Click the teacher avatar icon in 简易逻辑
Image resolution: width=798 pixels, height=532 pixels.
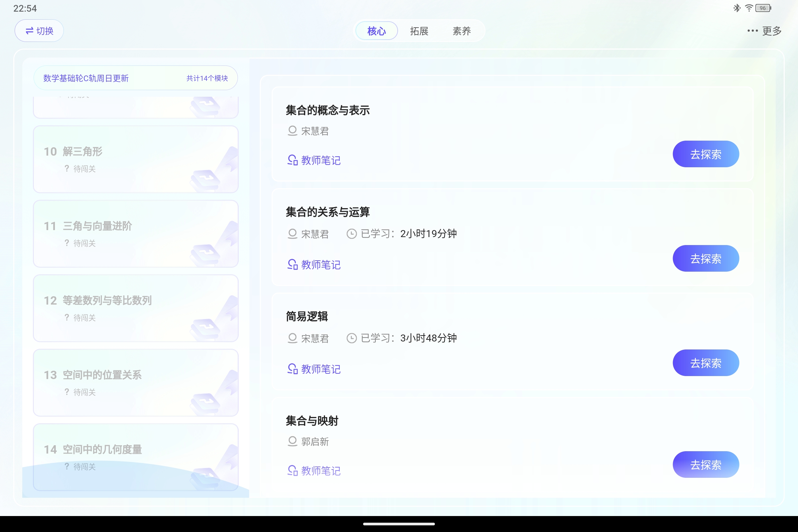293,338
